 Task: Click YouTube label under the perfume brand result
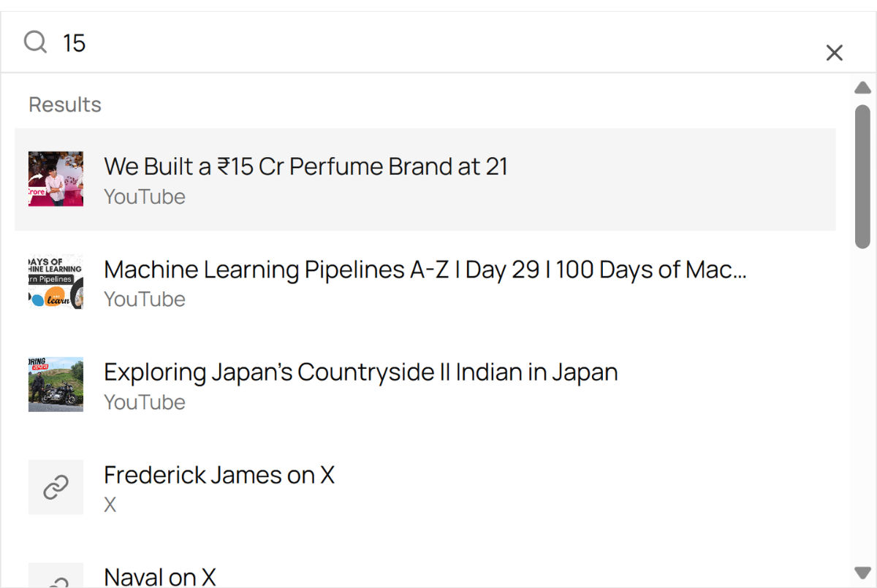(145, 196)
